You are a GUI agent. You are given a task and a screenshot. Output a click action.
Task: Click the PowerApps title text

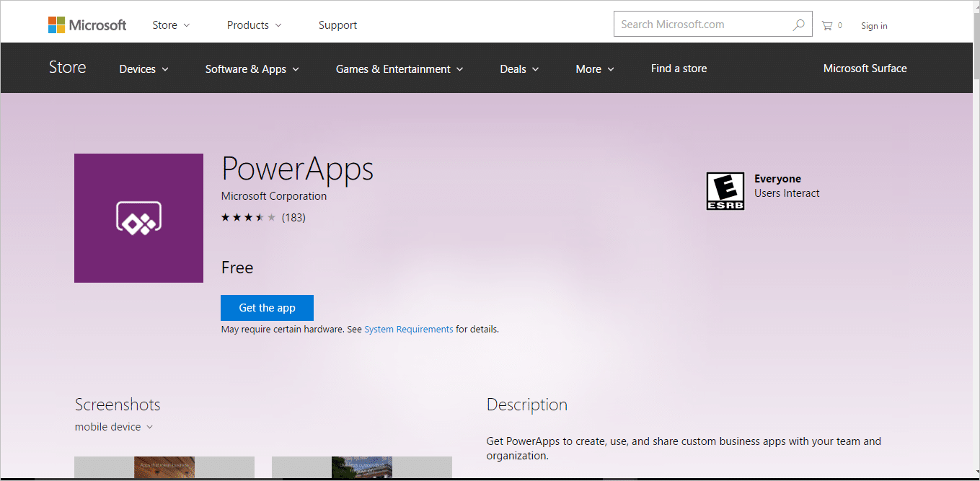(297, 169)
